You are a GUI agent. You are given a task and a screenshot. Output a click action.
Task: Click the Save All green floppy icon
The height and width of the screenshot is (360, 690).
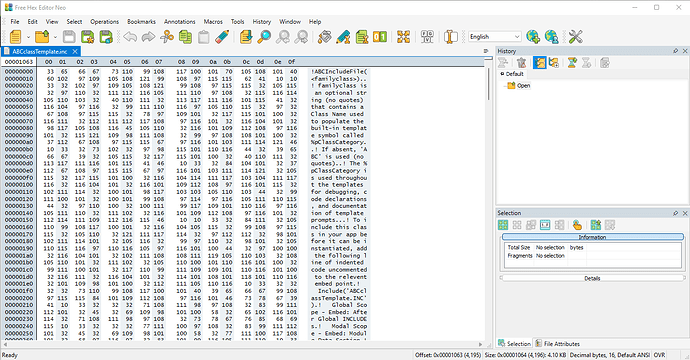tap(106, 37)
